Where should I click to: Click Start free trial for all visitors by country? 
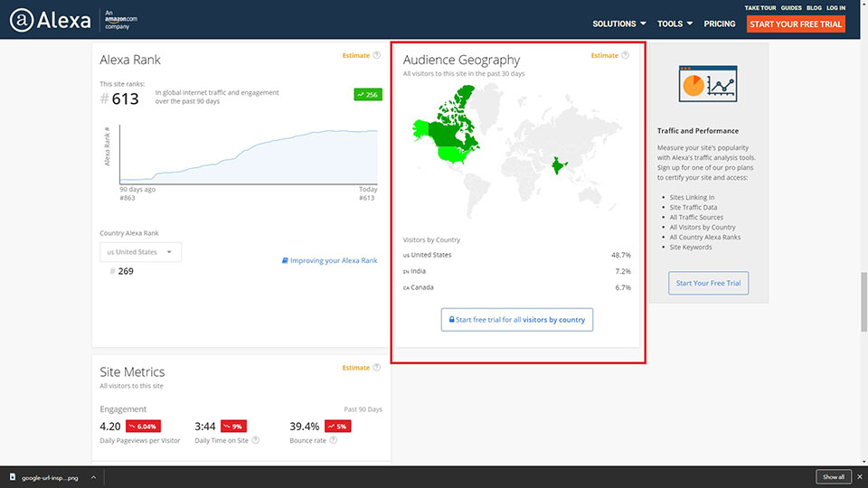point(517,320)
